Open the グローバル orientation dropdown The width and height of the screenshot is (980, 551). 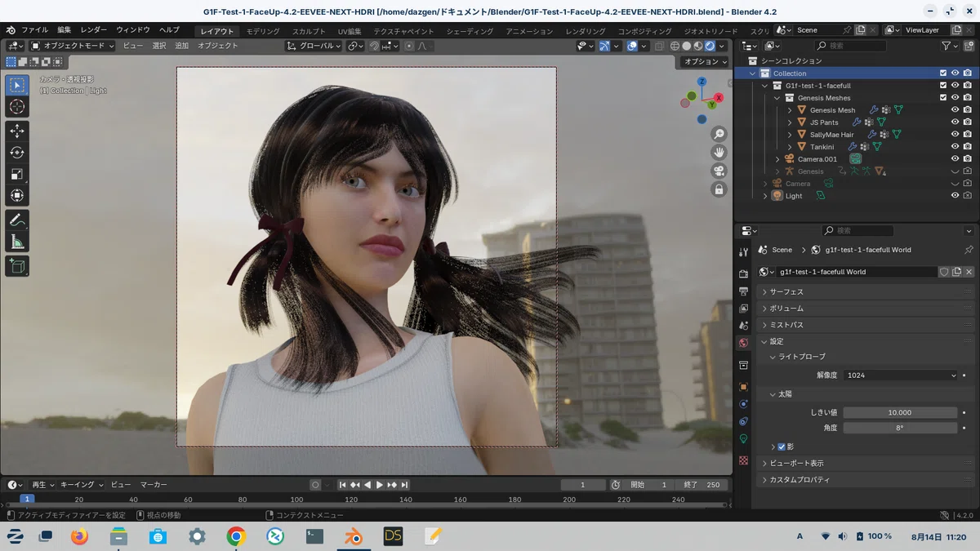click(314, 46)
